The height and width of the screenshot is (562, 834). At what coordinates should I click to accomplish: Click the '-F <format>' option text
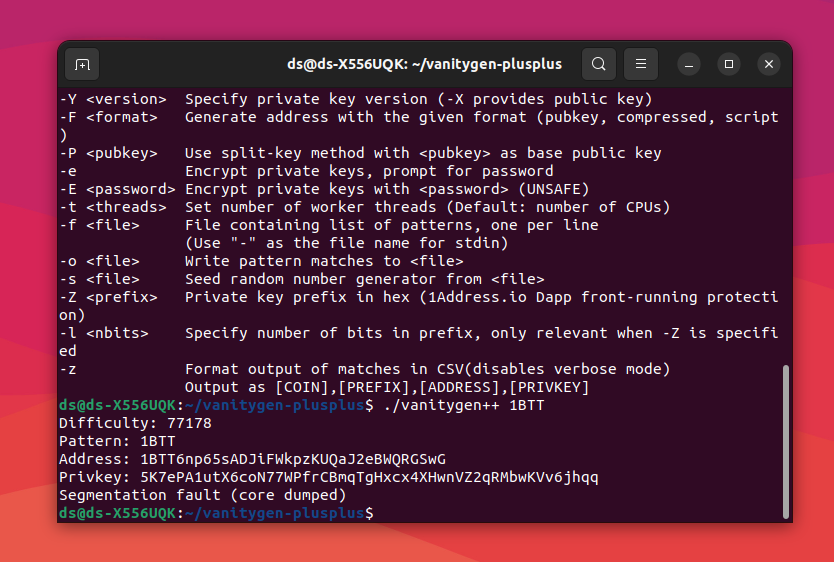(108, 117)
